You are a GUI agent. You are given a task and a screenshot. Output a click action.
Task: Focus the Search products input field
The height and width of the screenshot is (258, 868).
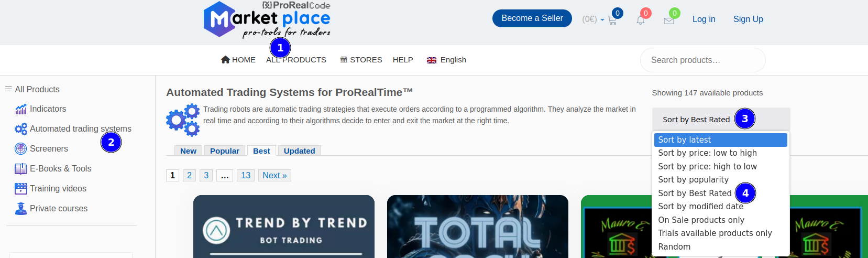pyautogui.click(x=702, y=60)
